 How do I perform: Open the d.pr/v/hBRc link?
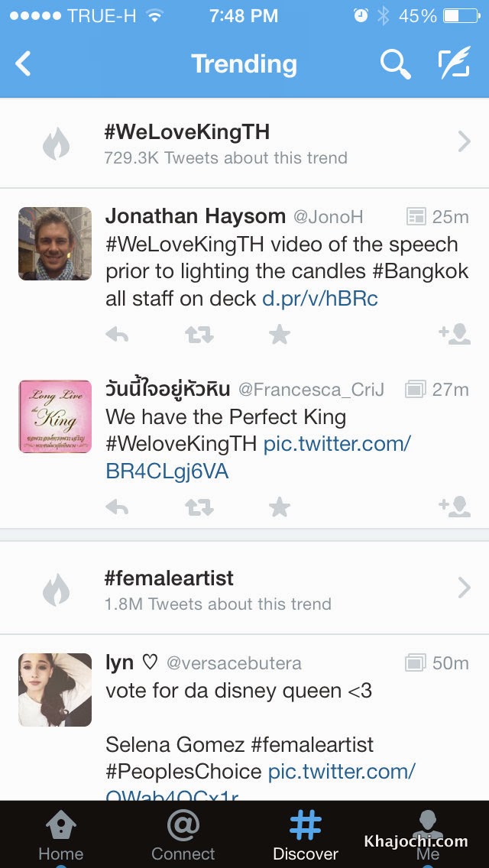320,299
